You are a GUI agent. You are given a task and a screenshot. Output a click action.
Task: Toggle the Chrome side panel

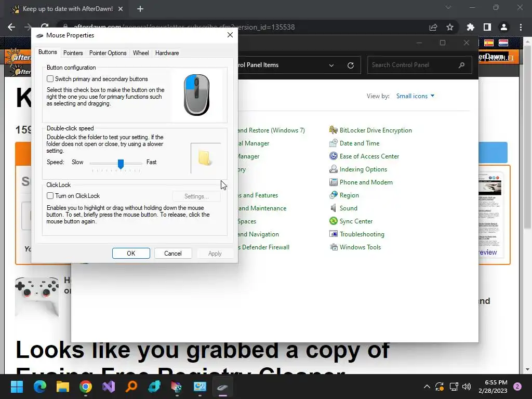tap(487, 27)
